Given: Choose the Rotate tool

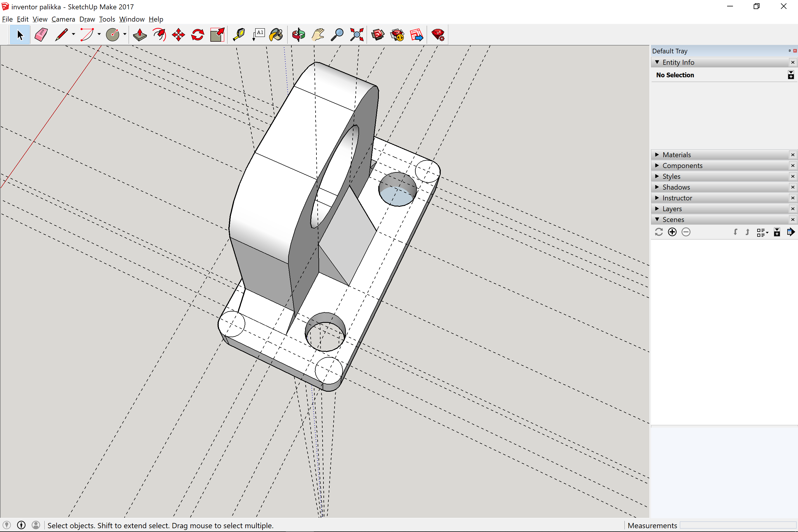Looking at the screenshot, I should [x=197, y=35].
